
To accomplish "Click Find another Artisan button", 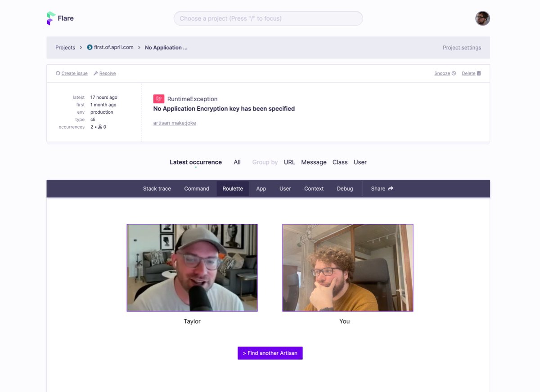I will tap(270, 353).
